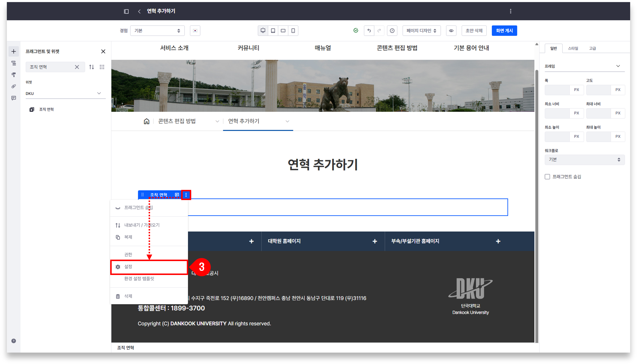Toggle sidebar panel icon in header
The width and height of the screenshot is (637, 364).
click(x=126, y=11)
